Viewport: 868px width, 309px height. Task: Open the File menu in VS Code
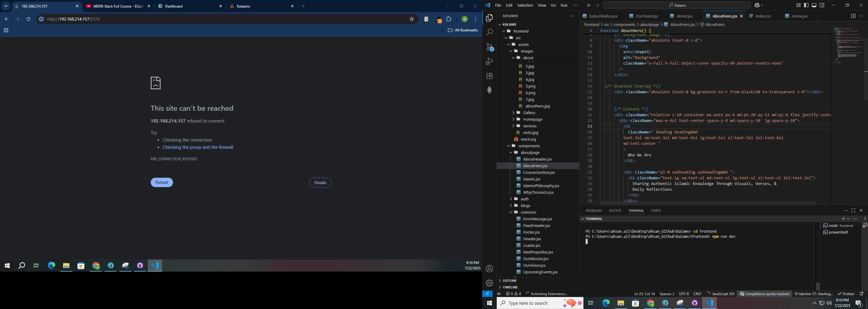tap(498, 5)
